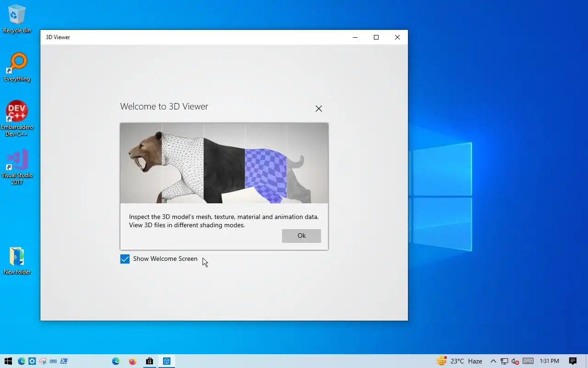The image size is (588, 368).
Task: Click the Ok button in welcome dialog
Action: tap(301, 236)
